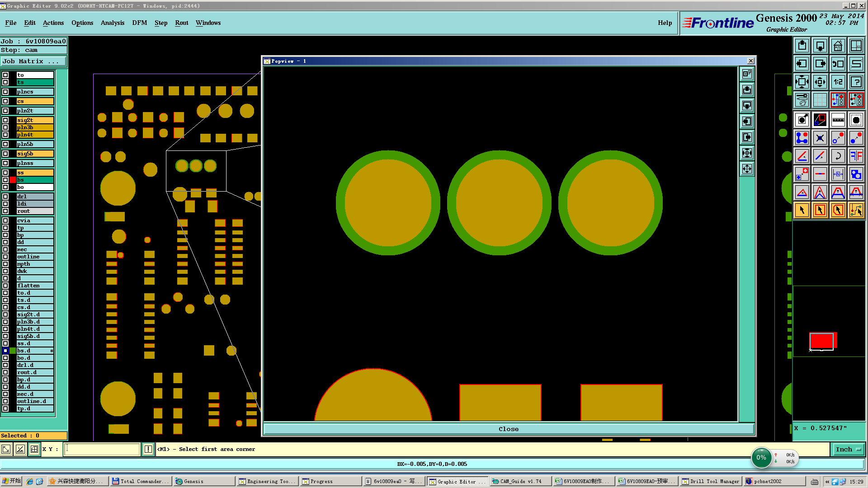
Task: Toggle the grid display icon
Action: [x=820, y=100]
